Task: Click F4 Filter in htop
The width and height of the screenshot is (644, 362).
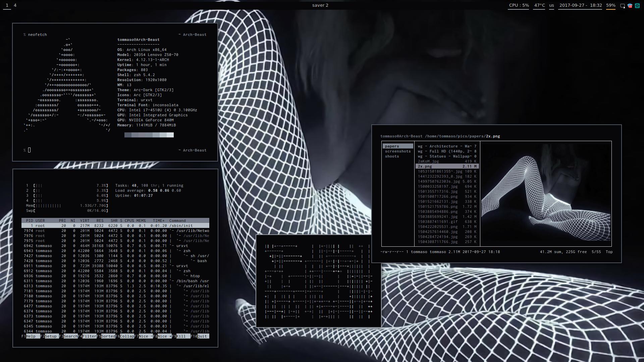Action: [87, 336]
